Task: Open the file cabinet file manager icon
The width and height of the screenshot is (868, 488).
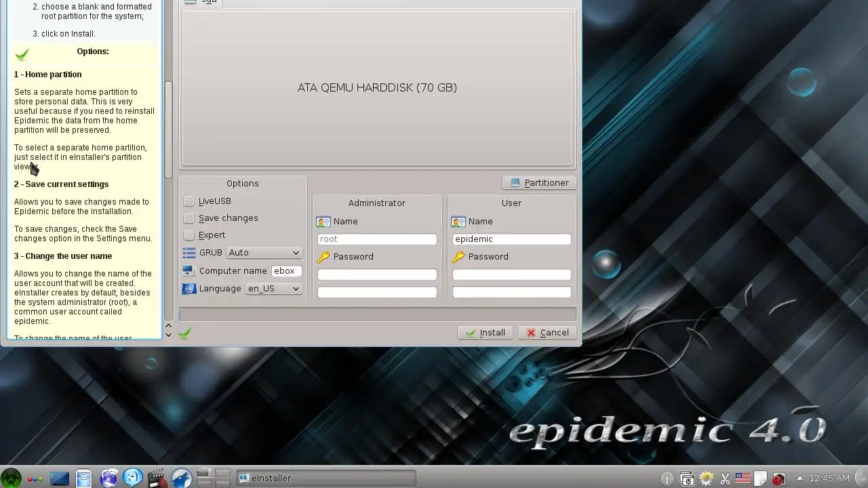Action: click(x=83, y=479)
